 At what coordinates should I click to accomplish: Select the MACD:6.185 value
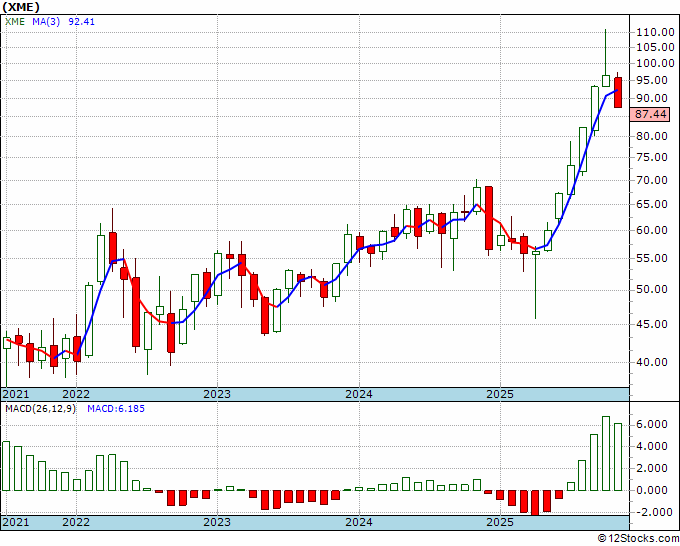click(116, 409)
